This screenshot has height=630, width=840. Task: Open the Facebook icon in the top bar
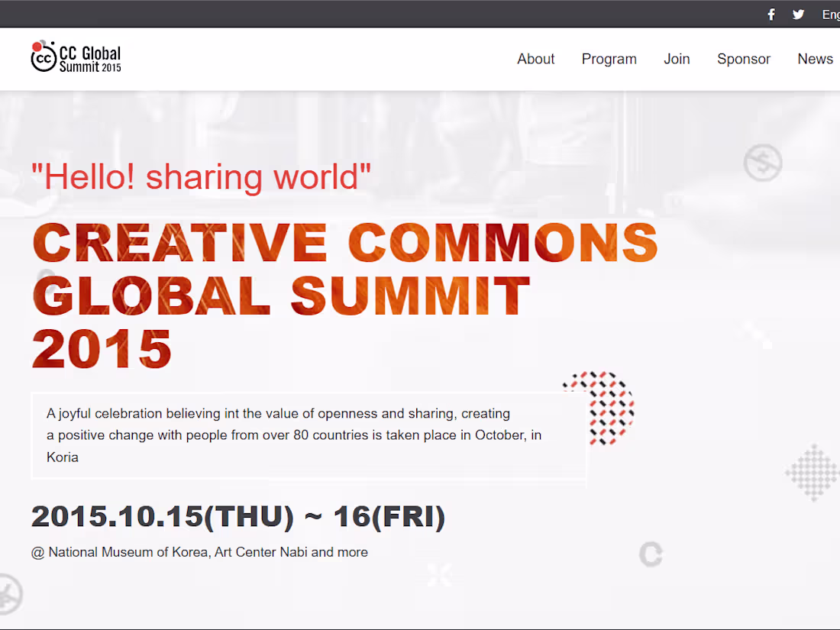click(x=771, y=14)
